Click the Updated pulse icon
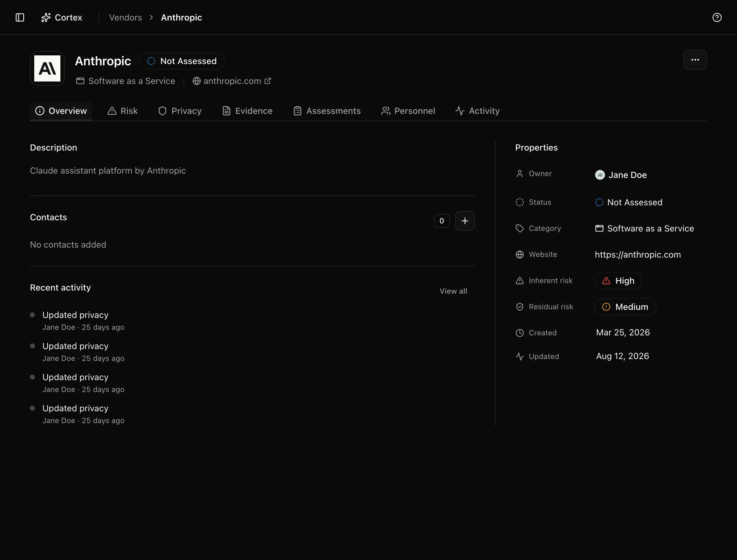 [519, 357]
